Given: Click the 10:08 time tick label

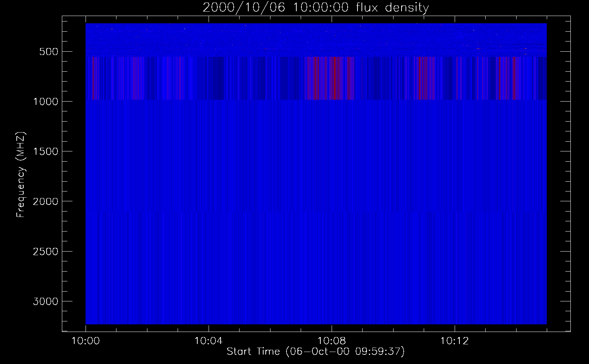Looking at the screenshot, I should point(332,341).
